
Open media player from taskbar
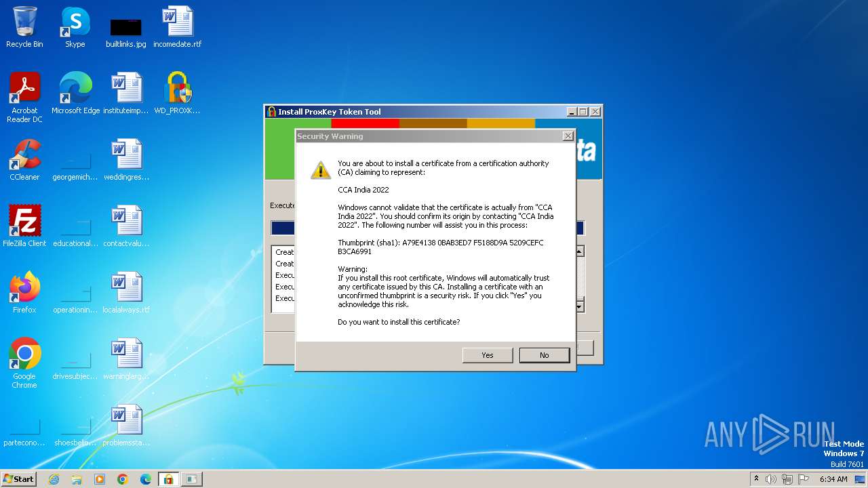pos(100,479)
